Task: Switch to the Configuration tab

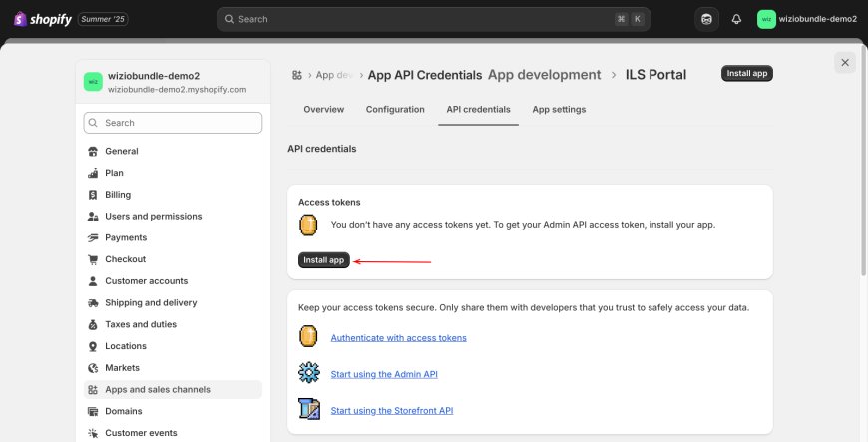Action: pos(395,109)
